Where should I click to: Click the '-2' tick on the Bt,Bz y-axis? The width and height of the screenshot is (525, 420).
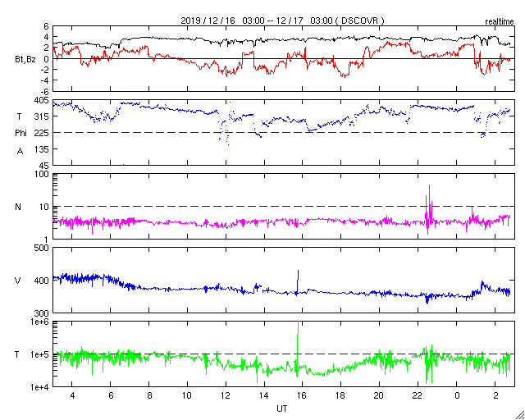(x=45, y=70)
